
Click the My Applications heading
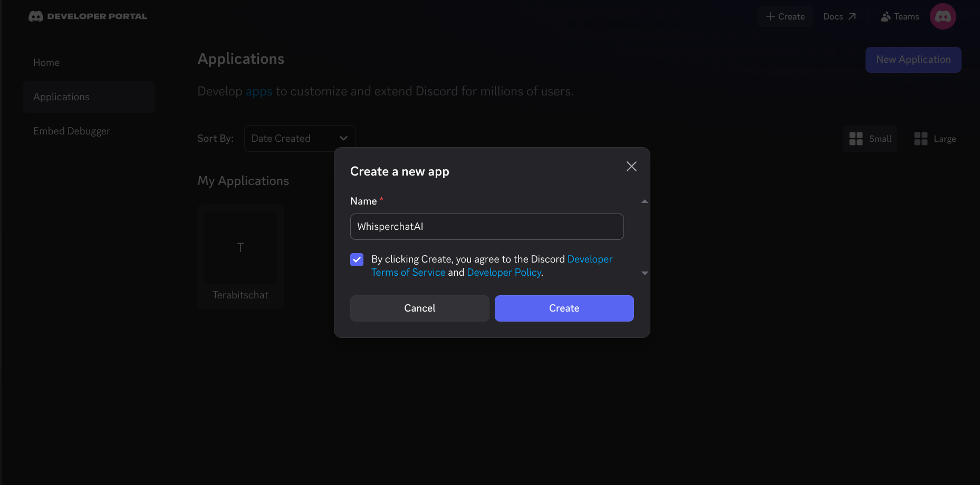click(x=243, y=181)
